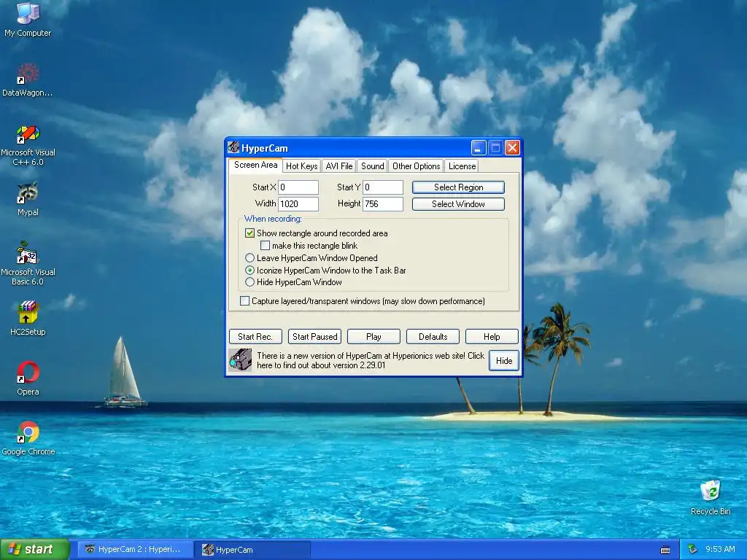Open the Help button

pos(492,337)
